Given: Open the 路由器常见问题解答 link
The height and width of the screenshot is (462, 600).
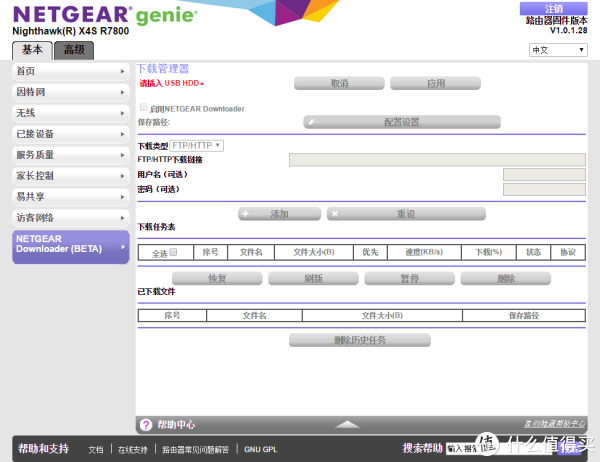Looking at the screenshot, I should tap(195, 450).
